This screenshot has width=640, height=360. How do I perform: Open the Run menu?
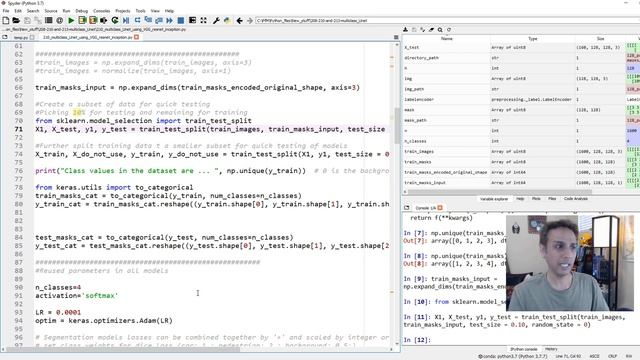click(66, 11)
